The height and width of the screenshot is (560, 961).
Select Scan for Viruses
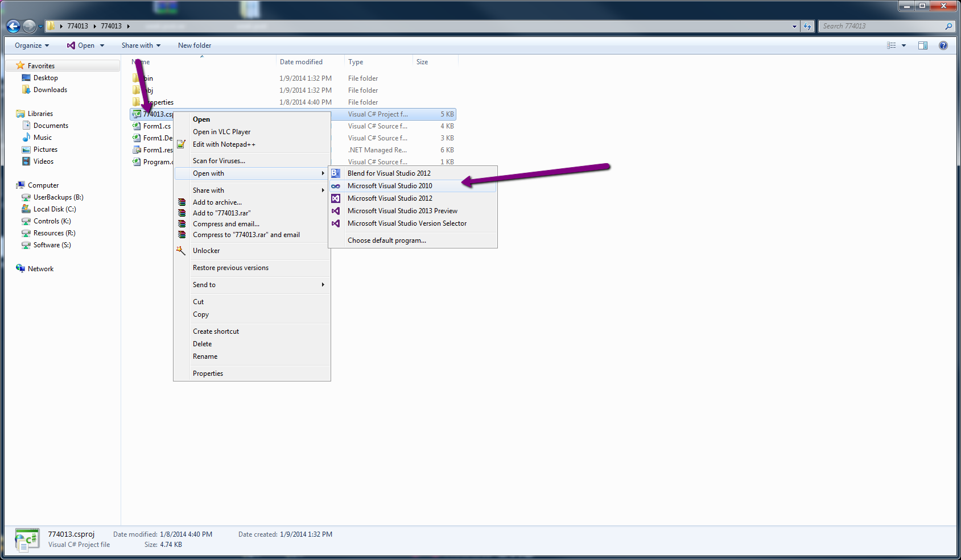point(252,161)
